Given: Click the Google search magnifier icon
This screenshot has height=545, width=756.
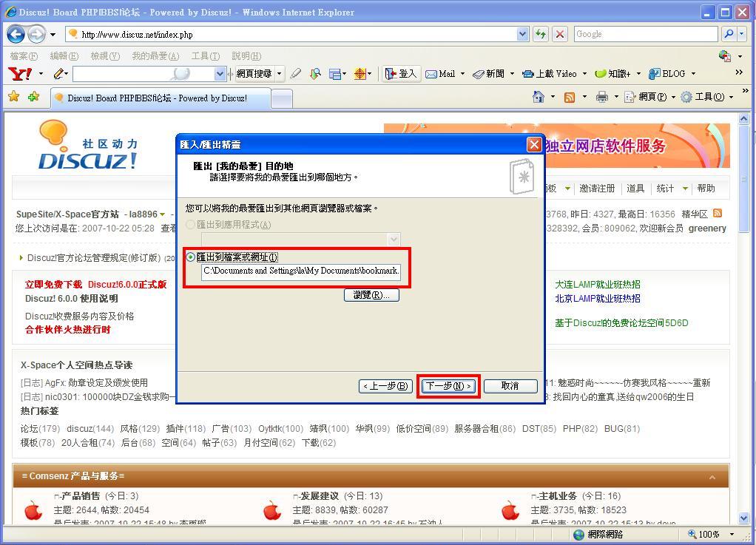Looking at the screenshot, I should coord(729,34).
